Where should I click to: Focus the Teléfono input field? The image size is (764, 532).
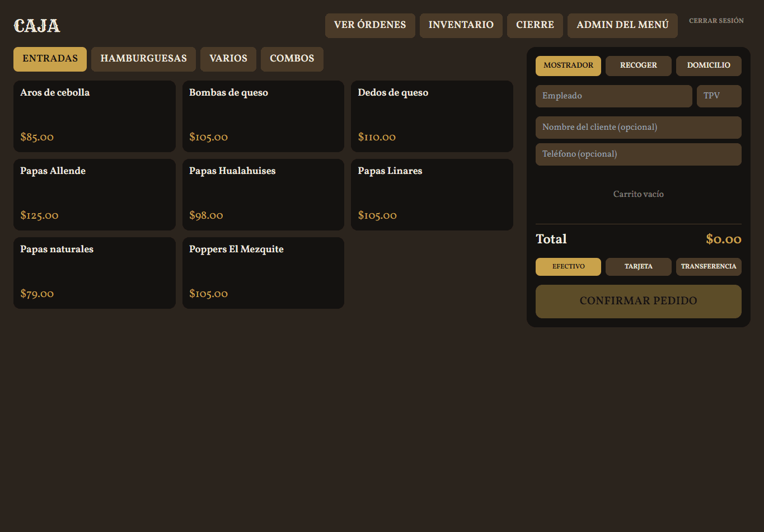click(639, 154)
